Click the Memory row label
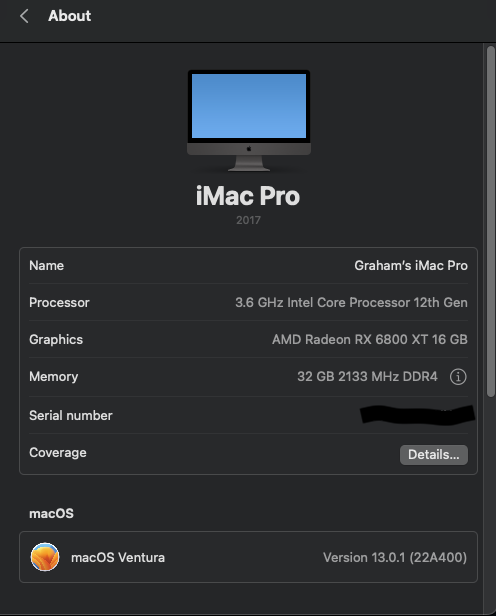 53,376
